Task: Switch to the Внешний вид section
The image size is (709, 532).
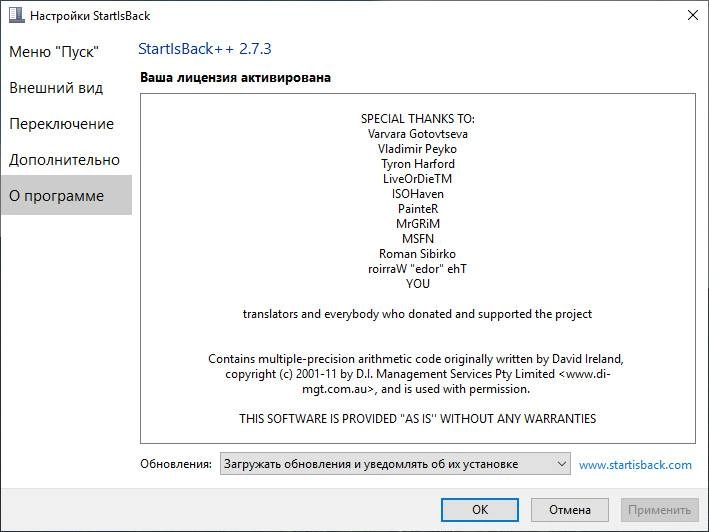Action: 56,88
